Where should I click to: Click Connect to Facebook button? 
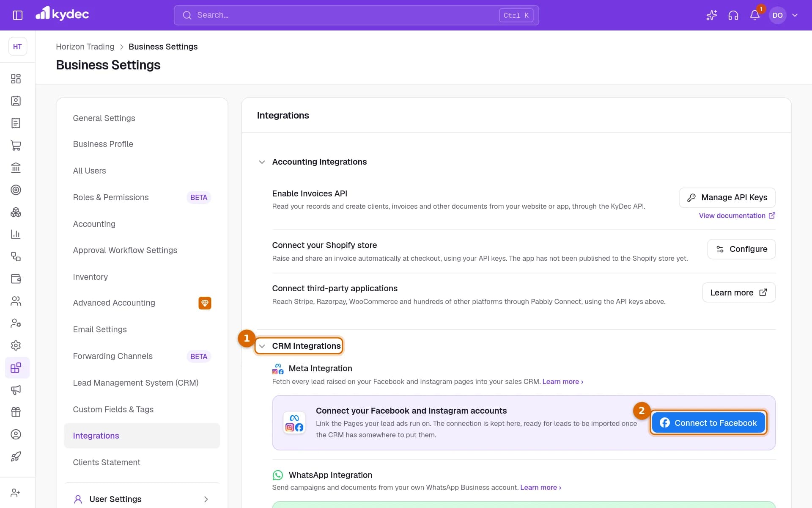(x=708, y=423)
